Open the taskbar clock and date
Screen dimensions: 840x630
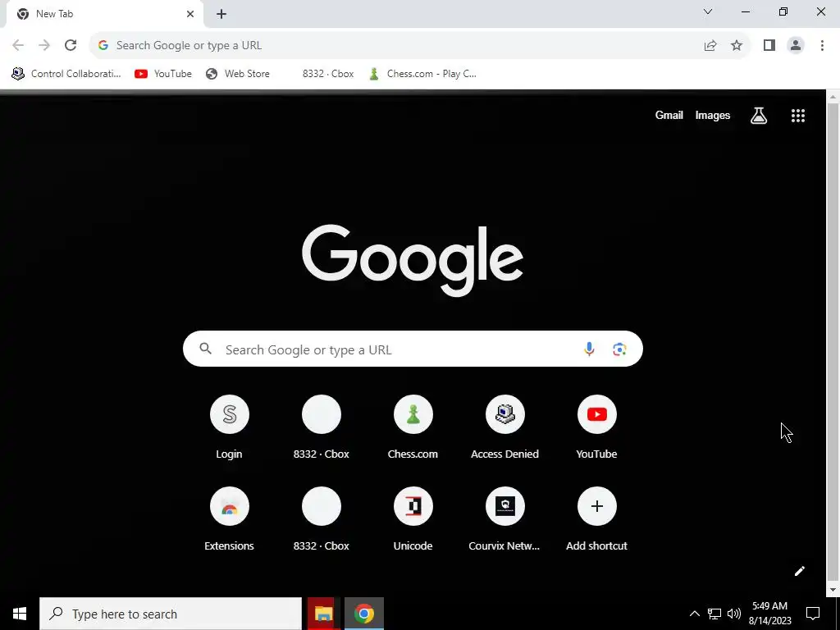pos(769,614)
